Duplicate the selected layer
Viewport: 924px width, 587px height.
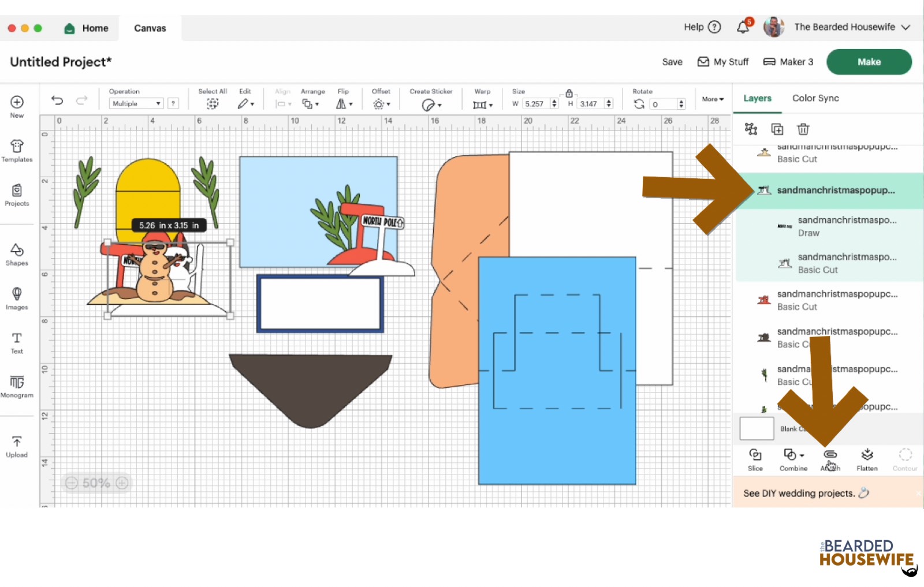(x=777, y=129)
